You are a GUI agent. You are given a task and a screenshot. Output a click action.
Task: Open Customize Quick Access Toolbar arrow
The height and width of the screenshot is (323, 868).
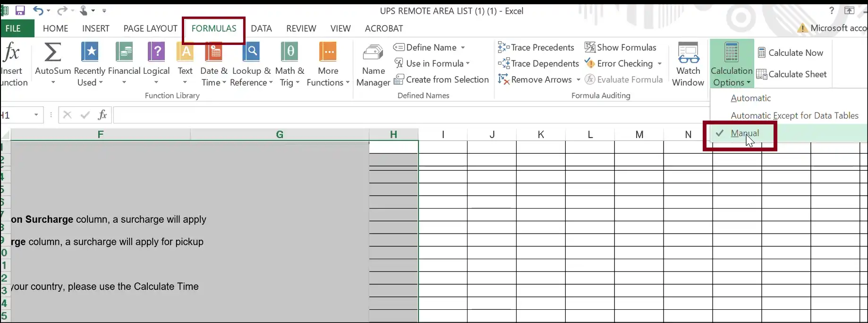pos(104,10)
